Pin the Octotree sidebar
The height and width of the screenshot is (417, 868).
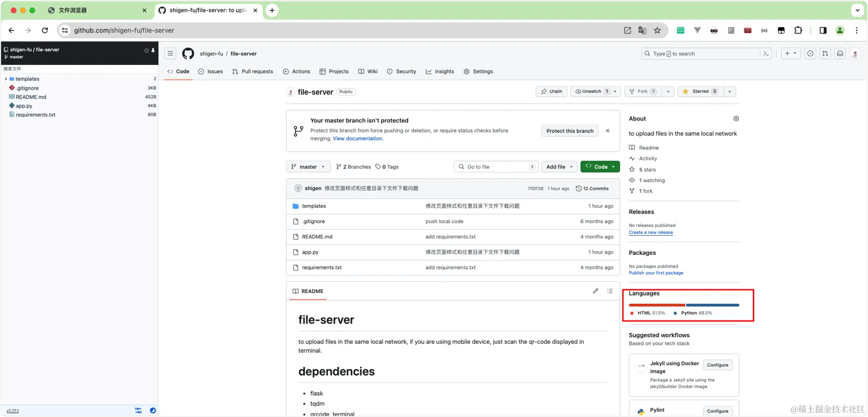click(x=153, y=50)
